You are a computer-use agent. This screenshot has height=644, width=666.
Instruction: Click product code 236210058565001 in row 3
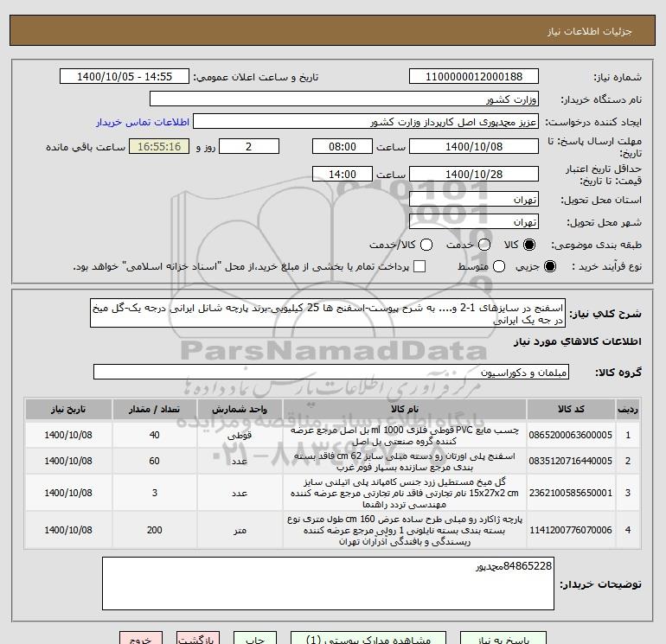click(x=571, y=493)
